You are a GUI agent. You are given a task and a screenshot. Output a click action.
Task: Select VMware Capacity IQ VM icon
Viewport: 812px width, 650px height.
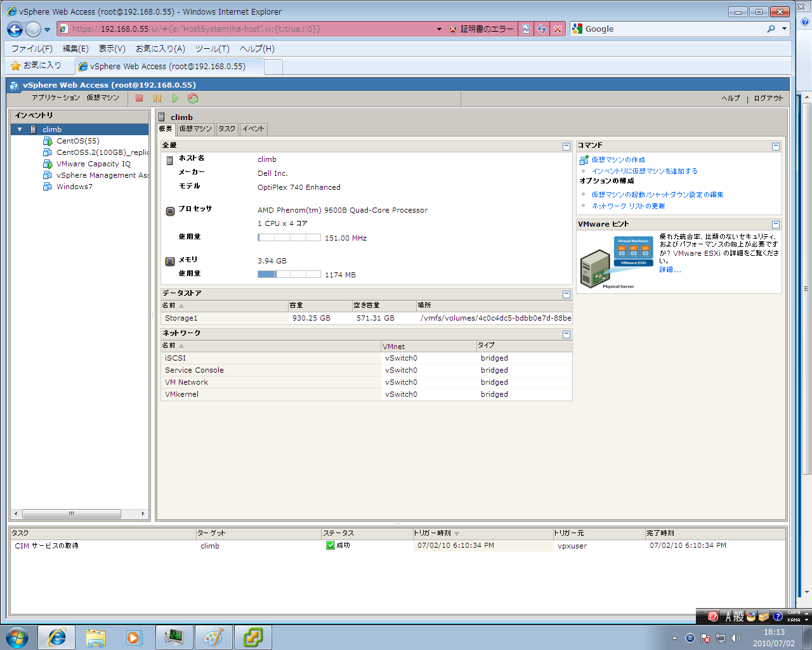coord(48,164)
